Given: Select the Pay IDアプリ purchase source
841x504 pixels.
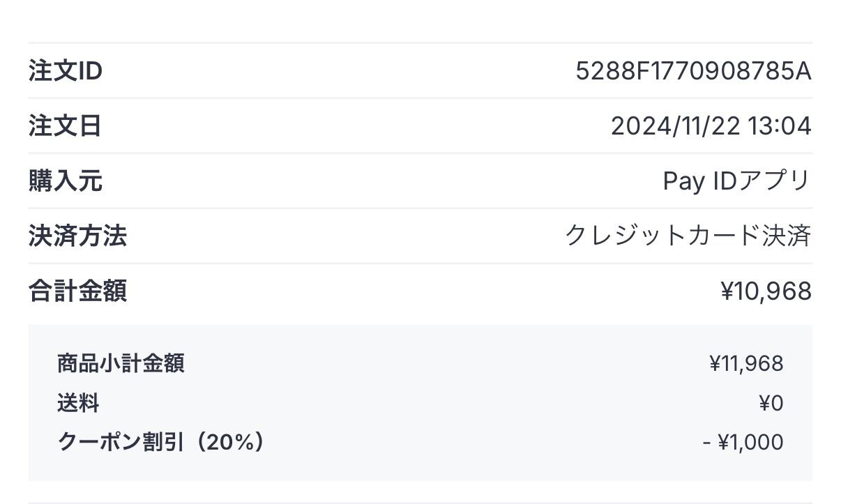Looking at the screenshot, I should (736, 181).
